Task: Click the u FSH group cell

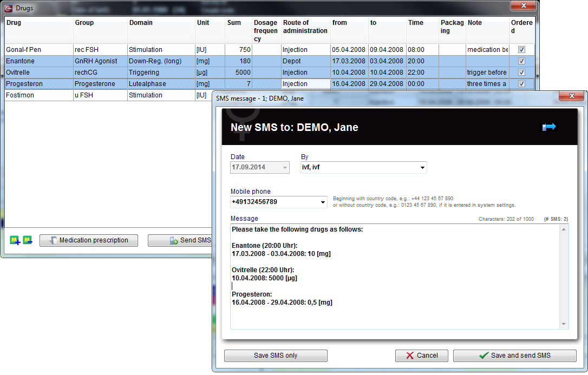Action: 101,95
